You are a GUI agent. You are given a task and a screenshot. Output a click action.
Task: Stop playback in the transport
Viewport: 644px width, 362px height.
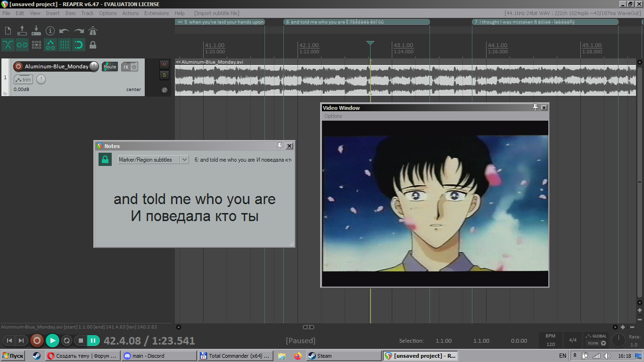81,340
